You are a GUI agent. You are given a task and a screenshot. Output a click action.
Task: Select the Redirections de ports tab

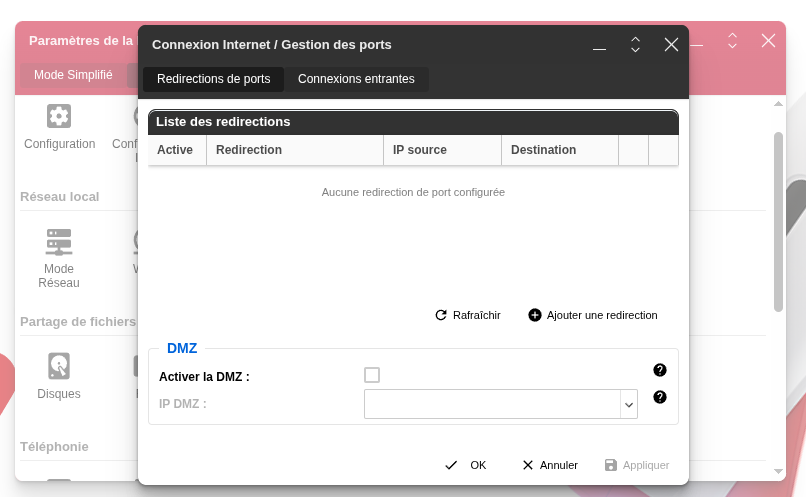pyautogui.click(x=213, y=79)
